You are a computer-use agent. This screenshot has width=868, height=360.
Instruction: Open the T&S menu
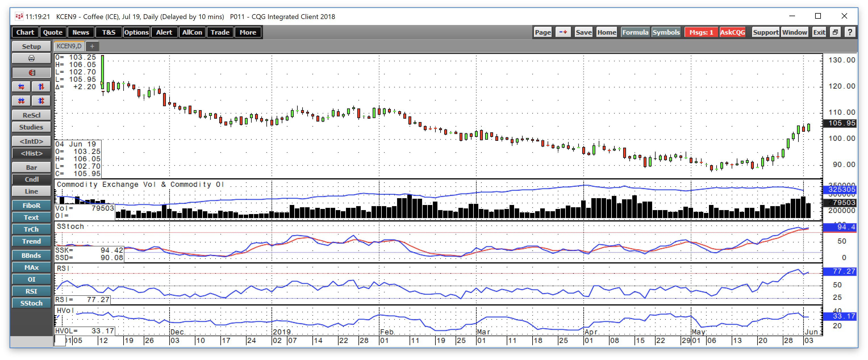click(108, 32)
